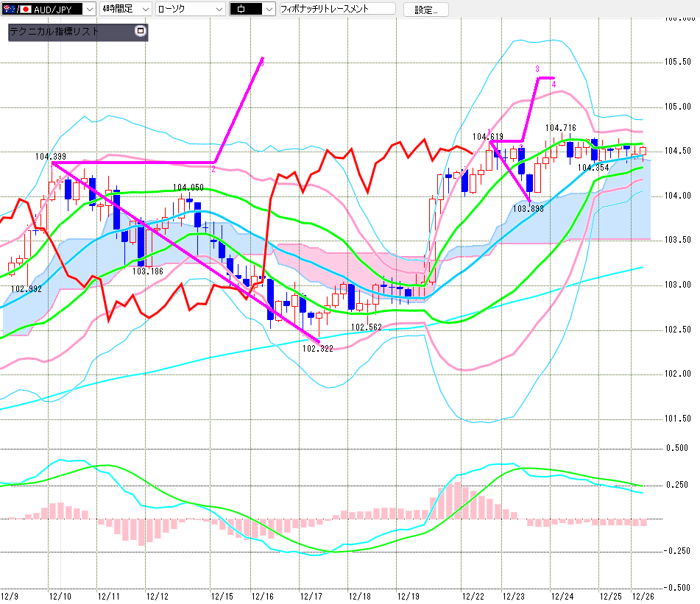Screen dimensions: 700x604
Task: Select the フィボナッチリトレースメント tool
Action: (x=336, y=10)
